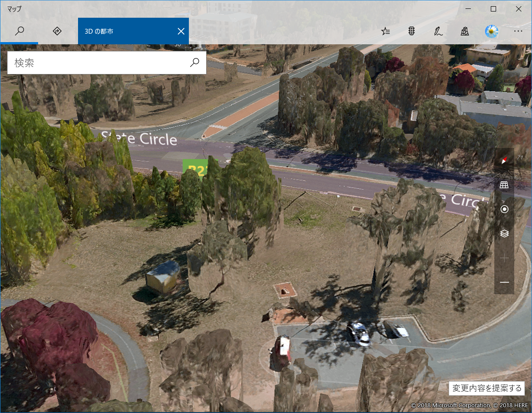Open the 3D cities view icon
The width and height of the screenshot is (532, 413).
click(x=465, y=31)
